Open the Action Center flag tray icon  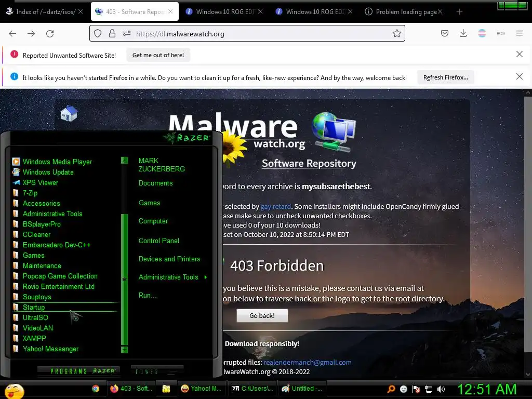pyautogui.click(x=416, y=389)
